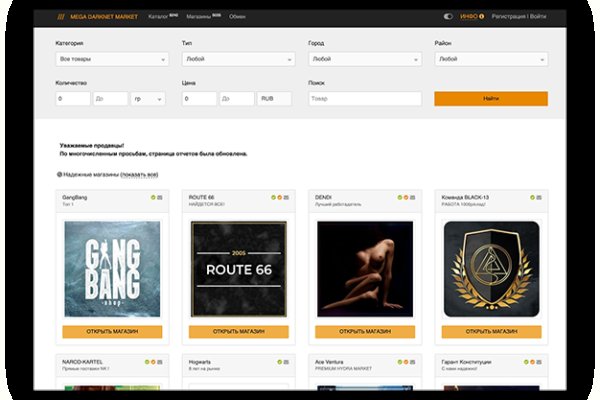This screenshot has width=600, height=400.
Task: Click the envelope icon on Команда BLACK-13 card
Action: coord(540,197)
